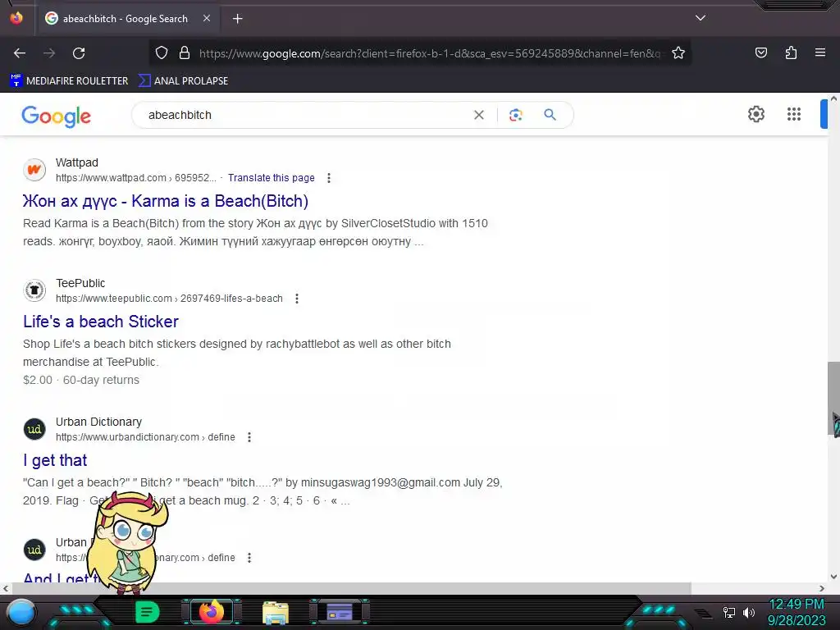Open more options for the TeePublic result
Screen dimensions: 840x630
click(297, 299)
